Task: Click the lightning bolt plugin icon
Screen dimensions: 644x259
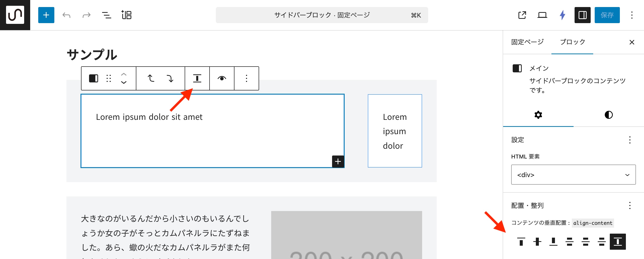Action: [562, 15]
